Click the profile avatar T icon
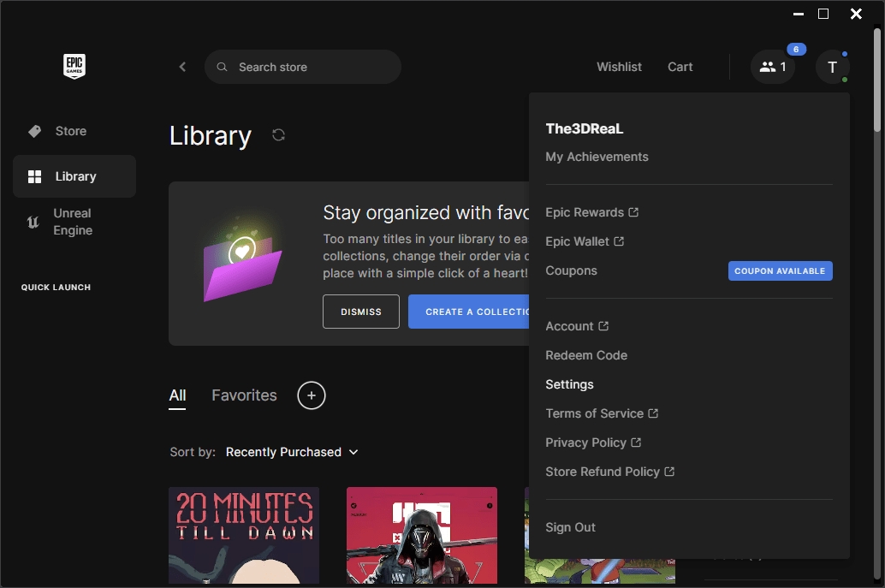The height and width of the screenshot is (588, 885). point(832,67)
